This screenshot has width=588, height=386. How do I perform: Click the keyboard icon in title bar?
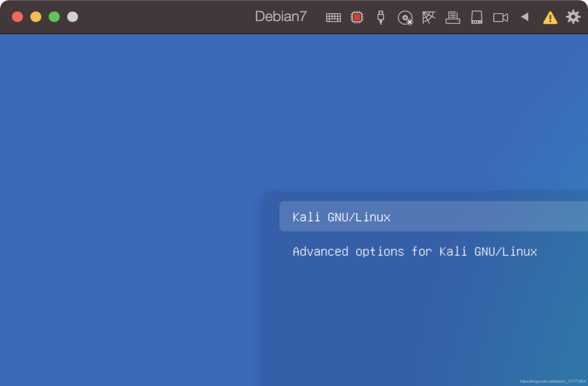point(333,17)
